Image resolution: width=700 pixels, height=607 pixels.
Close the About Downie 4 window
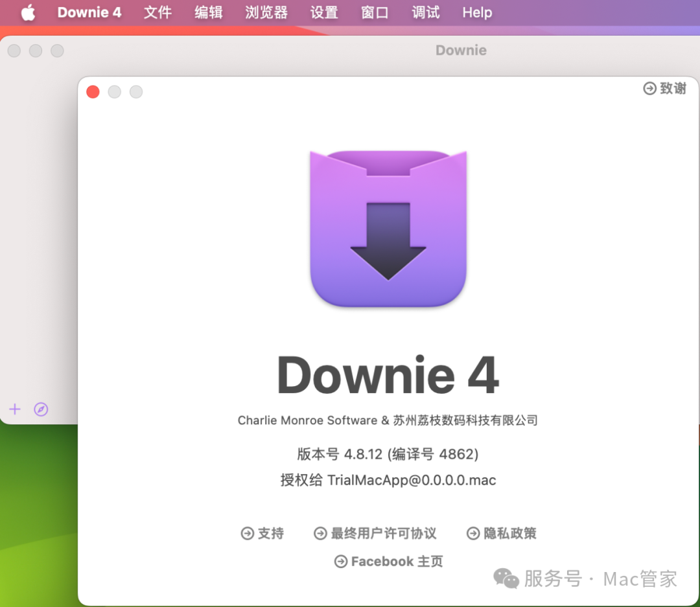(93, 92)
